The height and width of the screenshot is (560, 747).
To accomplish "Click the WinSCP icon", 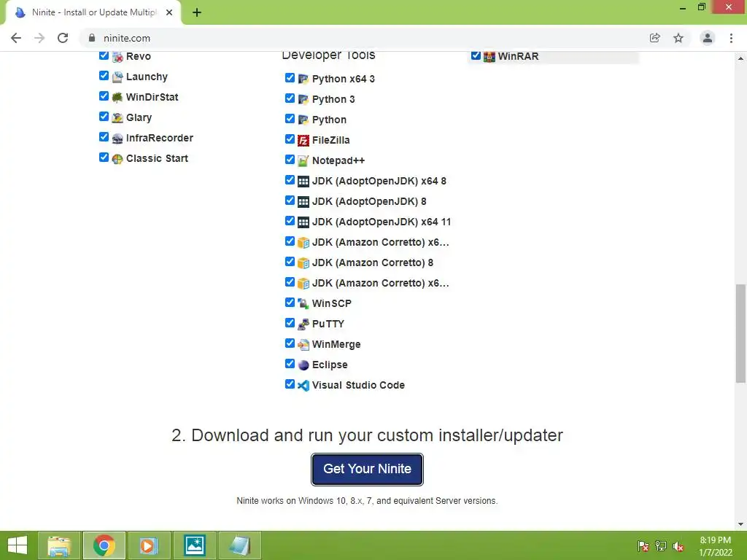I will 303,304.
